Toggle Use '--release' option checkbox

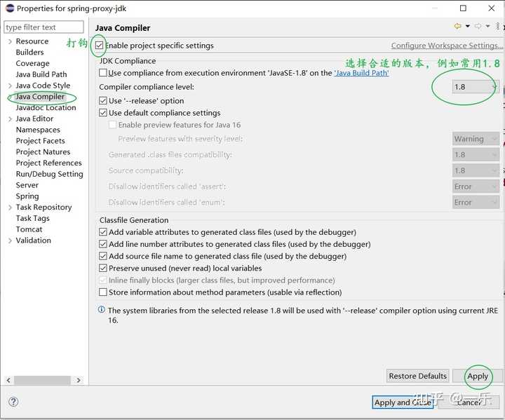[103, 101]
